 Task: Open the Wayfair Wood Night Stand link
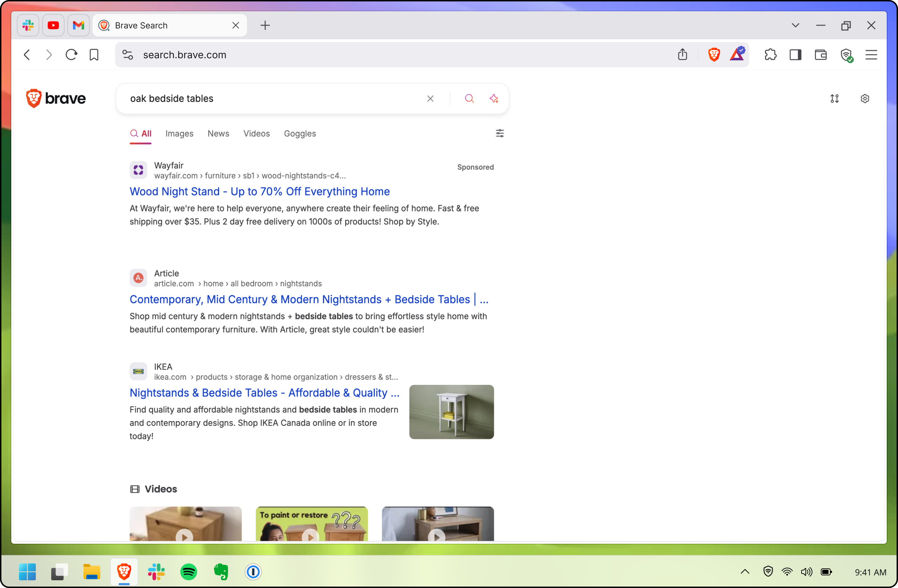click(x=260, y=191)
